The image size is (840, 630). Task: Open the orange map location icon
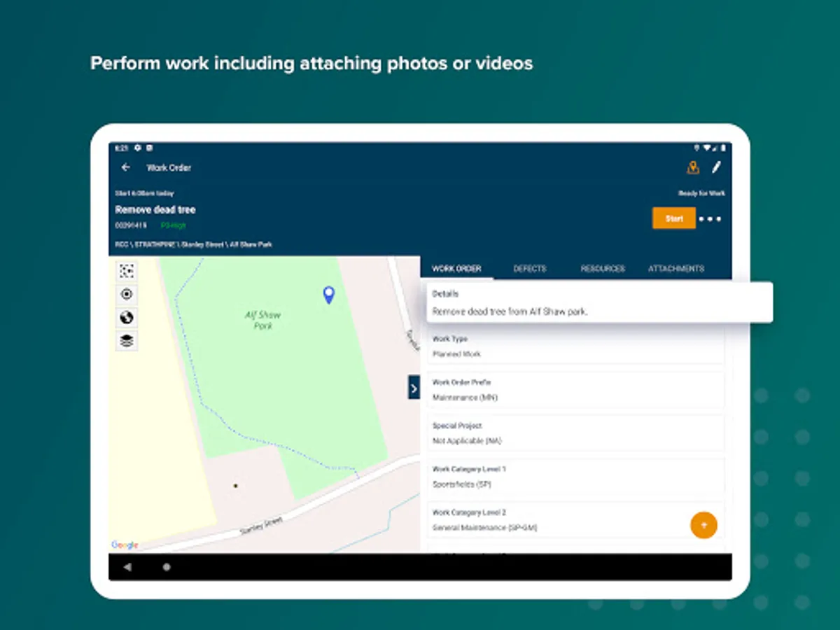coord(693,167)
